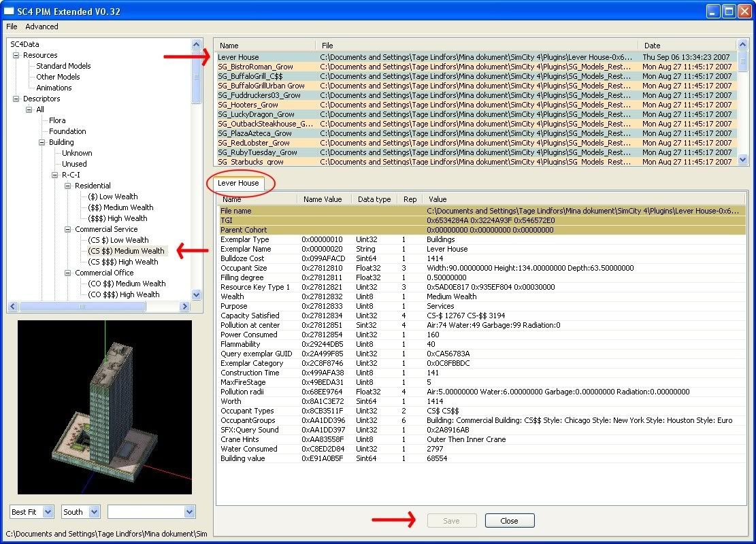This screenshot has width=756, height=544.
Task: Click the Close button
Action: pos(509,521)
